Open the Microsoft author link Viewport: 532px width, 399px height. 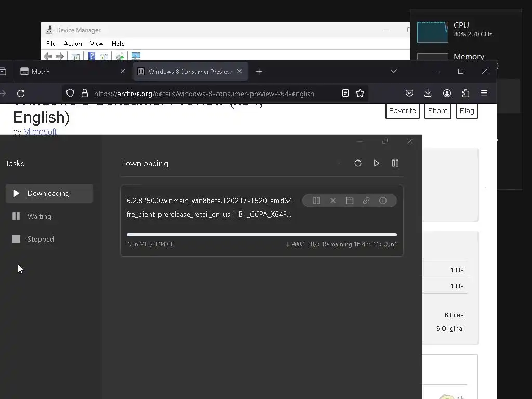(x=39, y=131)
